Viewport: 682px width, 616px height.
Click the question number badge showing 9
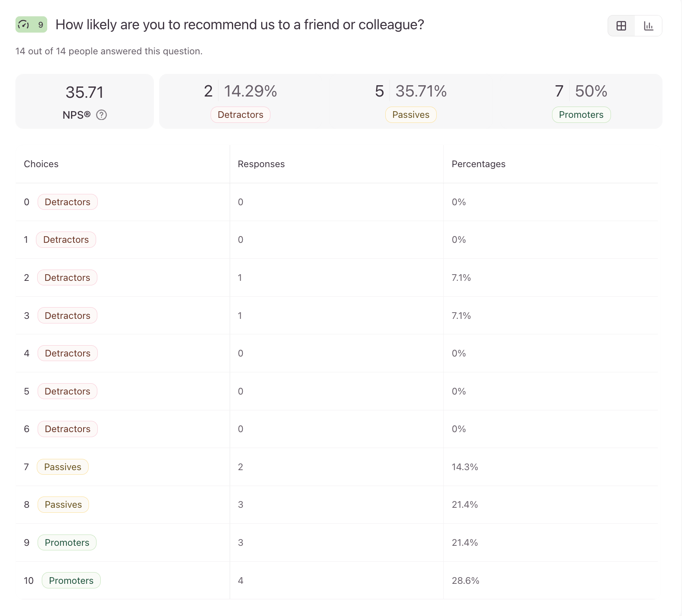41,24
